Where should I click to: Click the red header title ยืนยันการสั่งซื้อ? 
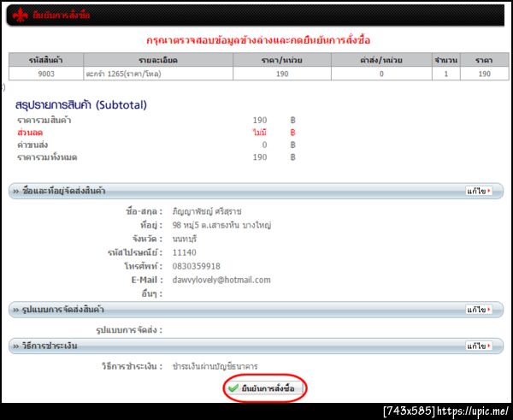61,15
